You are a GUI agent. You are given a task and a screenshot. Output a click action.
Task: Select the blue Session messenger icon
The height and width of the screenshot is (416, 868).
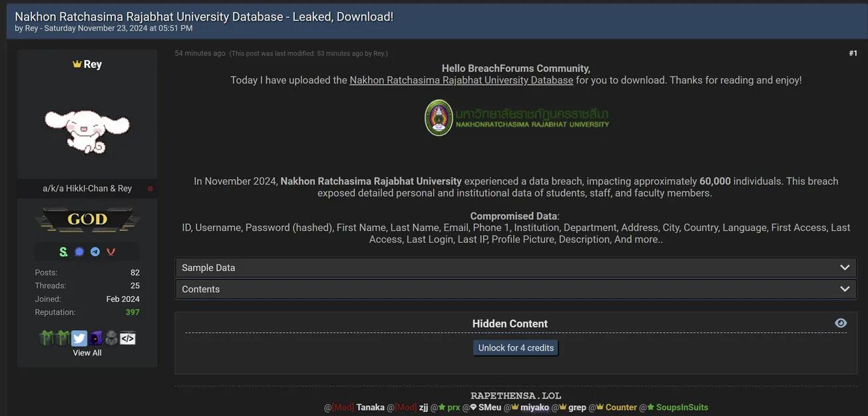point(79,252)
